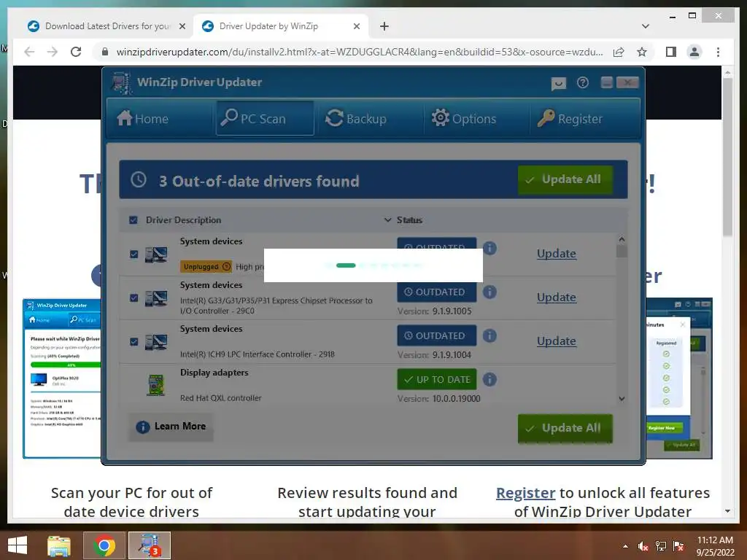This screenshot has width=747, height=560.
Task: Uncheck the ICH9 LPC Interface Controller checkbox
Action: click(134, 342)
